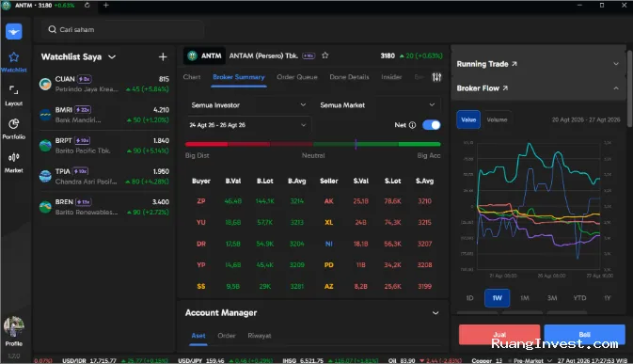Screen dimensions: 633x364
Task: Select the 1M chart range
Action: pyautogui.click(x=525, y=298)
